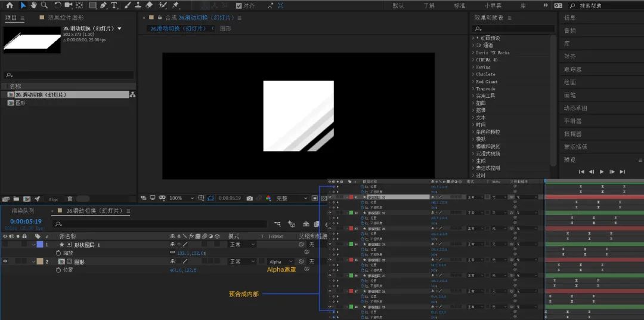Switch to the 标准 workspace
Viewport: 644px width, 320px height.
(x=460, y=6)
